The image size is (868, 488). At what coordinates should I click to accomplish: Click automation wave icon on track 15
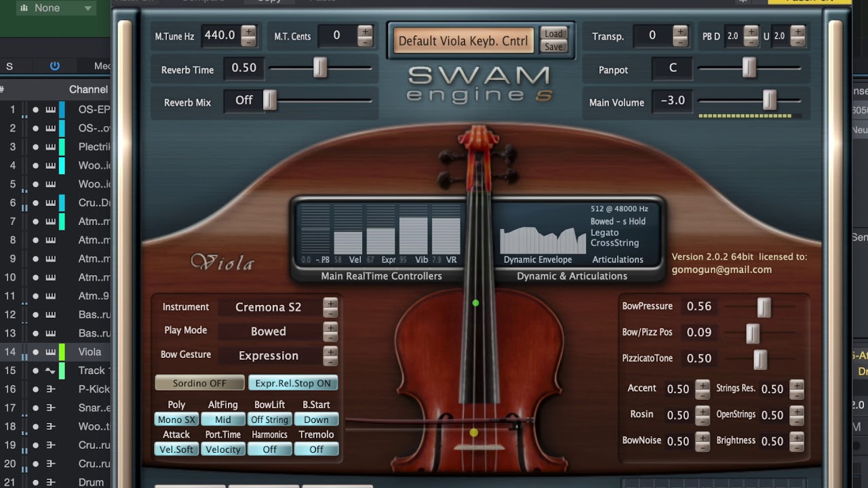point(50,371)
